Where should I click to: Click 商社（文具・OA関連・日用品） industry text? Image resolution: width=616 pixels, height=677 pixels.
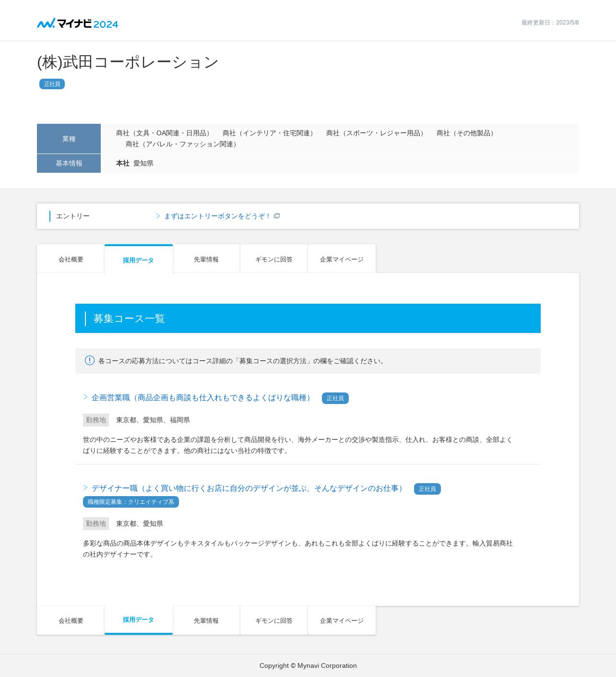pos(164,133)
